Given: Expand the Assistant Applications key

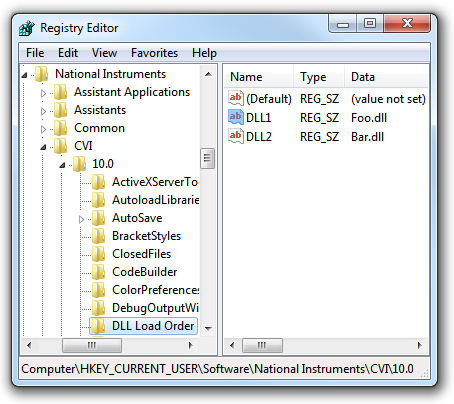Looking at the screenshot, I should 43,93.
